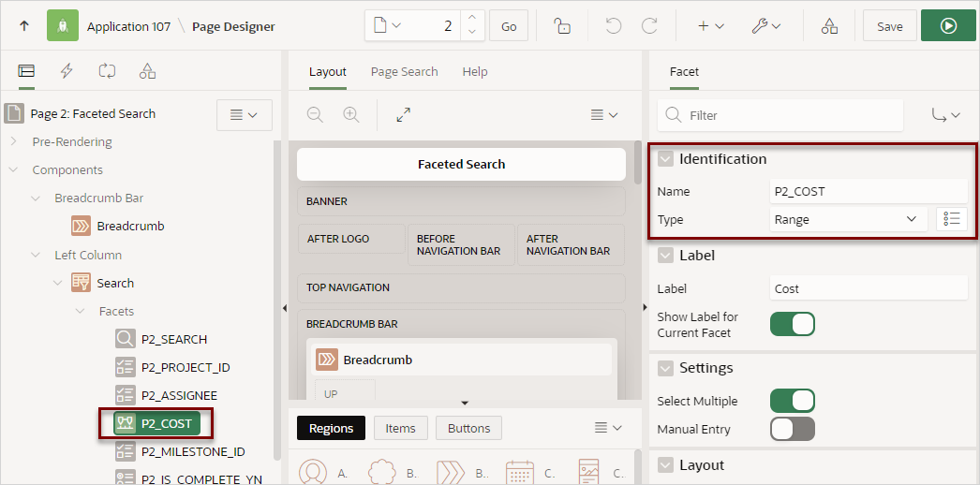The width and height of the screenshot is (980, 485).
Task: Click the Expand layout icon
Action: pyautogui.click(x=404, y=115)
